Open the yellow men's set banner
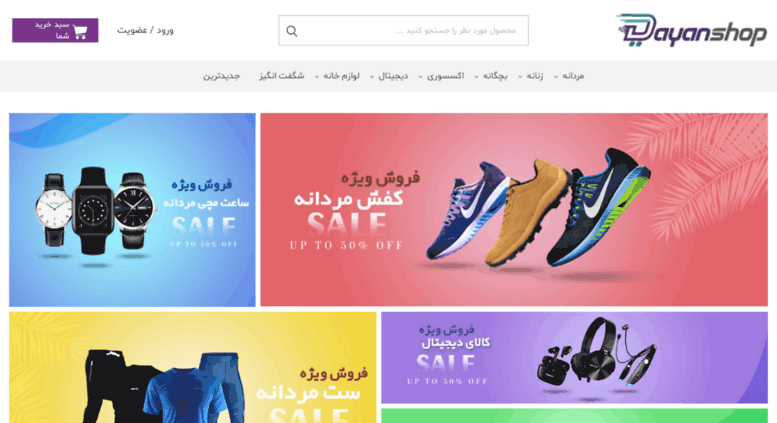777x423 pixels. tap(193, 367)
